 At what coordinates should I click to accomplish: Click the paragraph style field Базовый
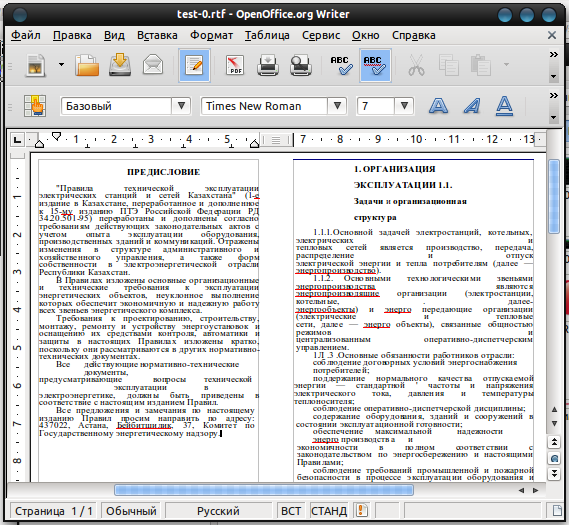116,106
